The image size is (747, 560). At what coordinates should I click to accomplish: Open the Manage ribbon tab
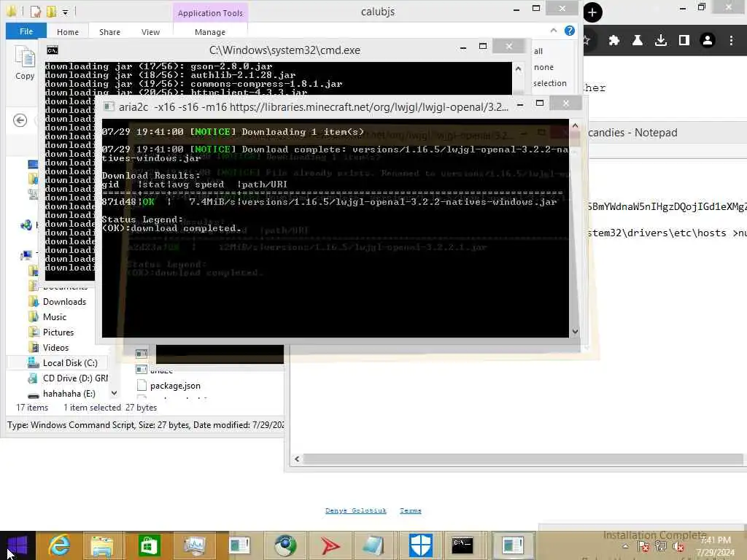tap(210, 32)
